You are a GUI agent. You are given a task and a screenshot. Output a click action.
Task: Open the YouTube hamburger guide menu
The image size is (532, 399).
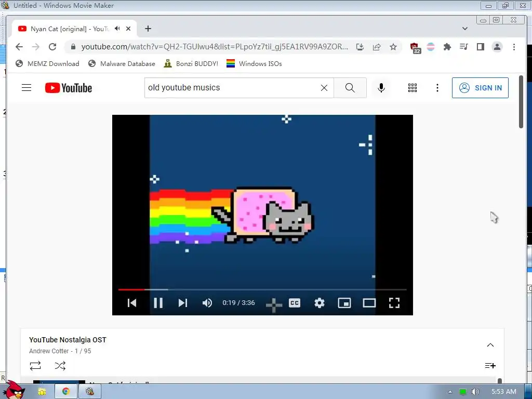click(x=26, y=88)
